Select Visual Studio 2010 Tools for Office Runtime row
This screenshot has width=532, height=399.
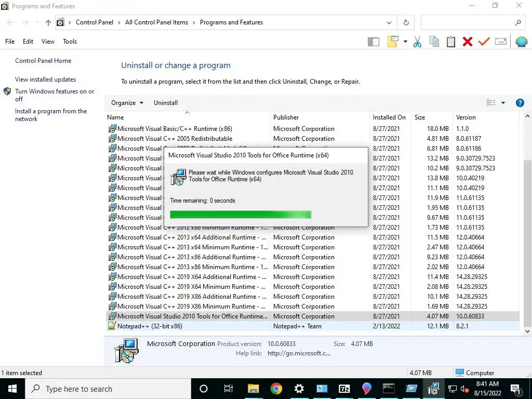312,316
